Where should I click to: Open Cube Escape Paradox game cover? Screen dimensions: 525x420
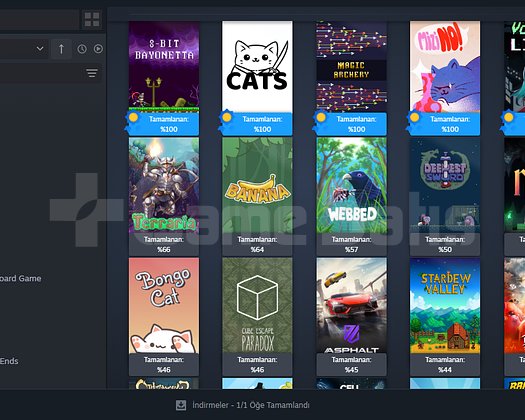point(257,305)
